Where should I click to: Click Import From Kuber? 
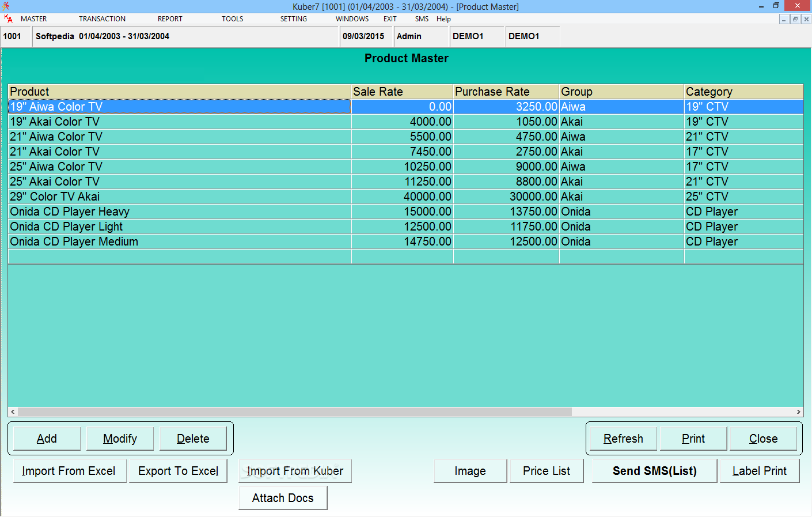pyautogui.click(x=295, y=471)
